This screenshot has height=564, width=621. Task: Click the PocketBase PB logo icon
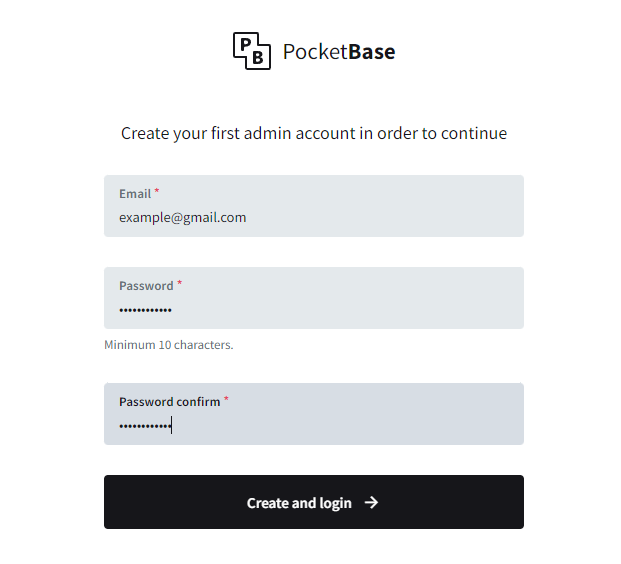(x=251, y=51)
